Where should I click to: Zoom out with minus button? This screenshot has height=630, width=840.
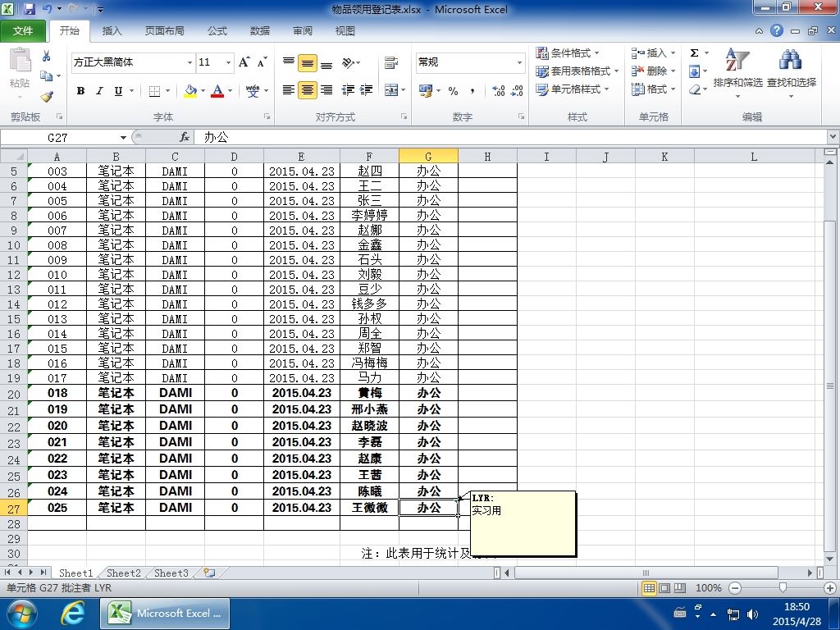735,588
